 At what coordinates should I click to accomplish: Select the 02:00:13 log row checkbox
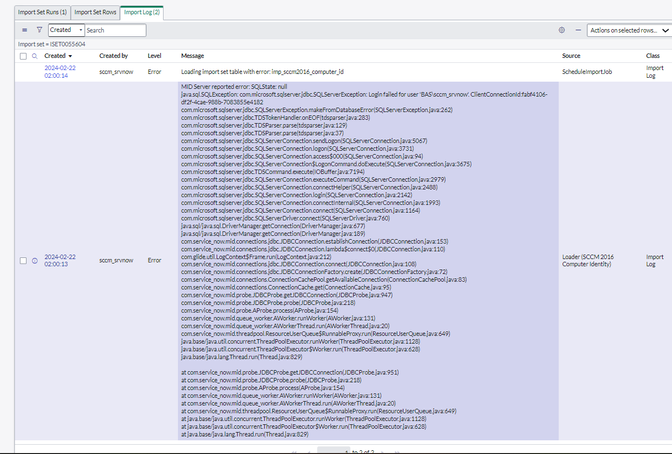[23, 261]
